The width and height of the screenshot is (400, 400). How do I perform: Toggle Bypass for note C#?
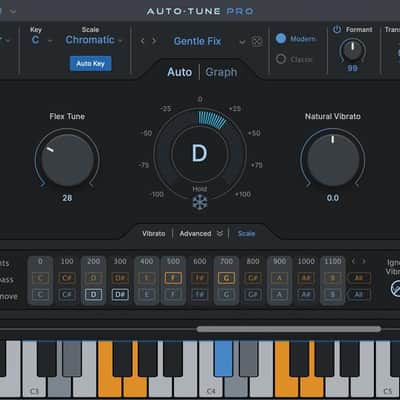(67, 278)
